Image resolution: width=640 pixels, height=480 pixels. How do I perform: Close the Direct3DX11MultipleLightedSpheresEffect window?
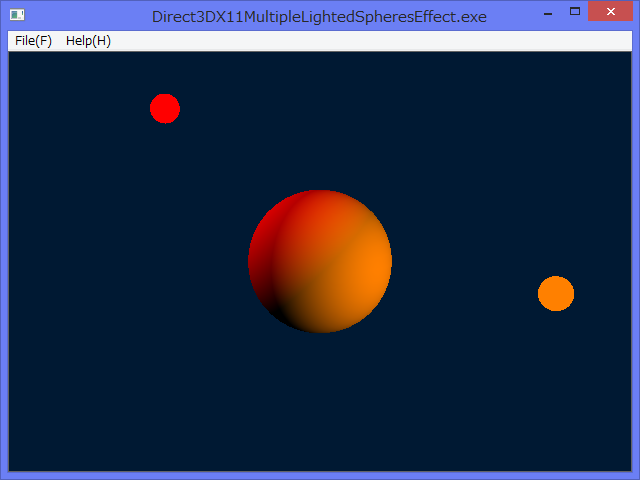(x=611, y=11)
